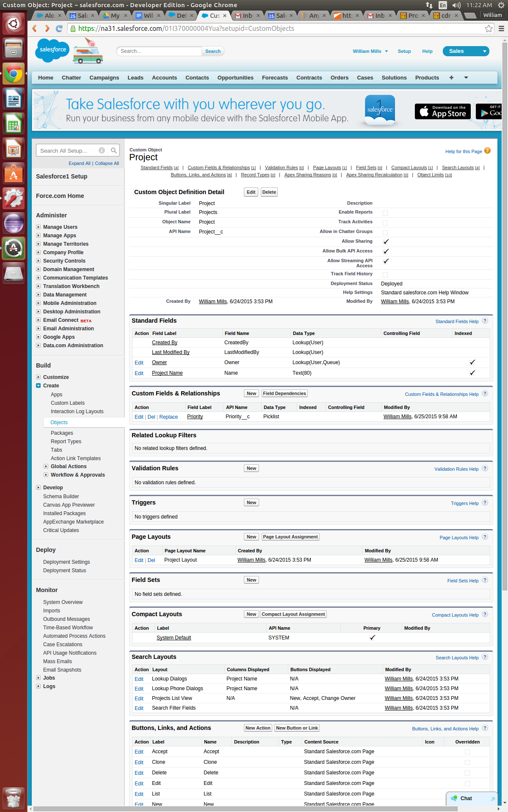Toggle the Track Activities checkbox
The width and height of the screenshot is (508, 812).
click(x=385, y=223)
